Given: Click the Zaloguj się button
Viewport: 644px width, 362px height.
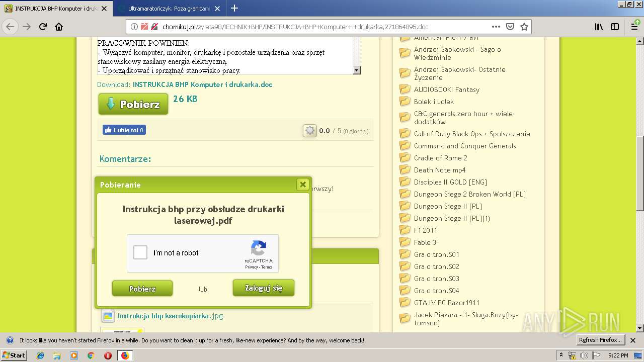Looking at the screenshot, I should (264, 288).
